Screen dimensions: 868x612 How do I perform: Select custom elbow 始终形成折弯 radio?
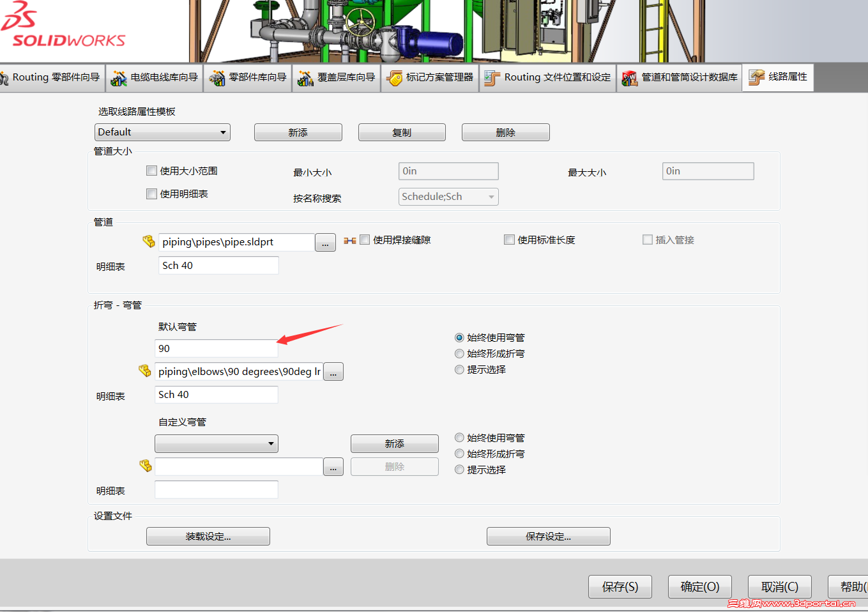(x=459, y=454)
